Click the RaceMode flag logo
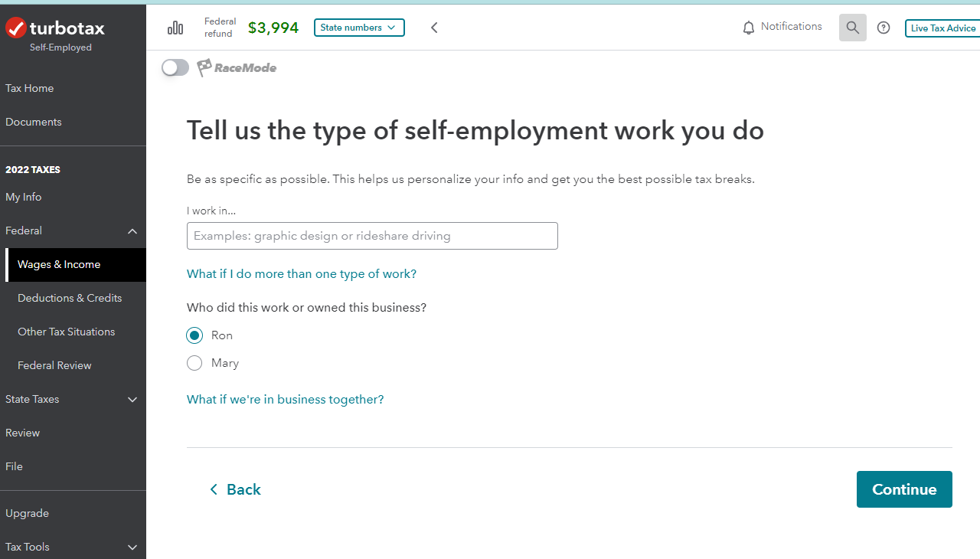The height and width of the screenshot is (559, 980). 204,67
